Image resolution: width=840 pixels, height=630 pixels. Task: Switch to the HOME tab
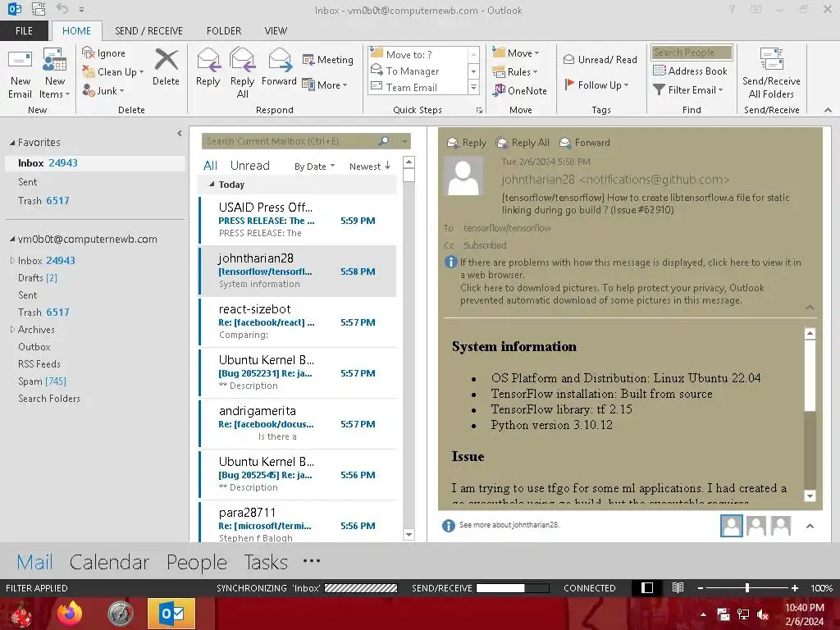point(76,31)
